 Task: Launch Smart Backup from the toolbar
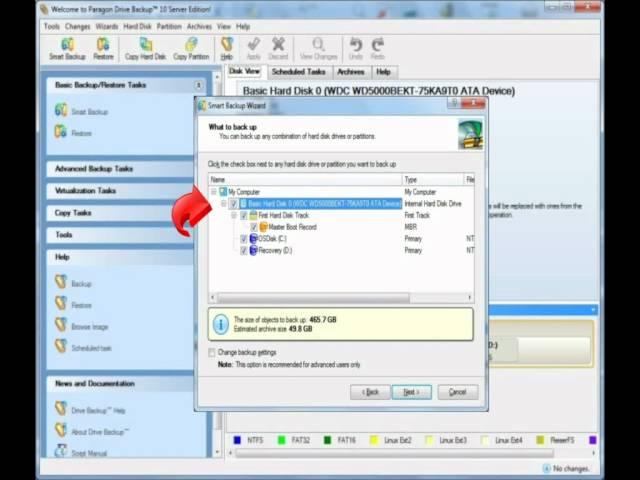[67, 49]
